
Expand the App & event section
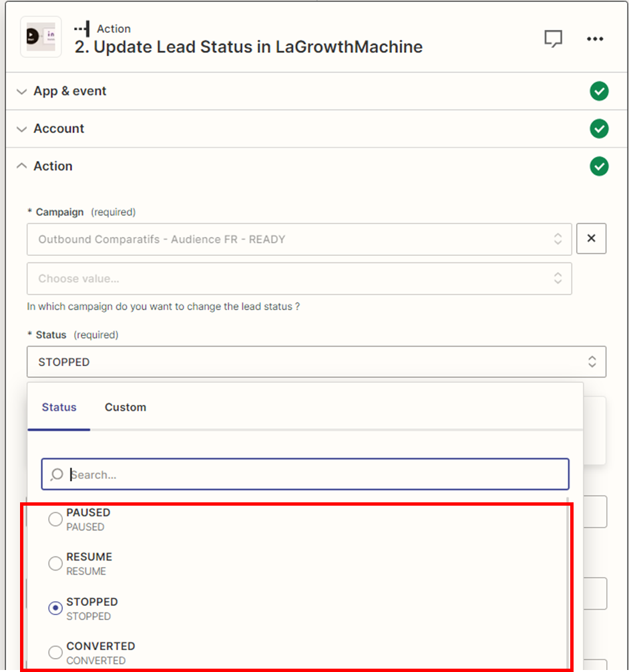[x=69, y=92]
